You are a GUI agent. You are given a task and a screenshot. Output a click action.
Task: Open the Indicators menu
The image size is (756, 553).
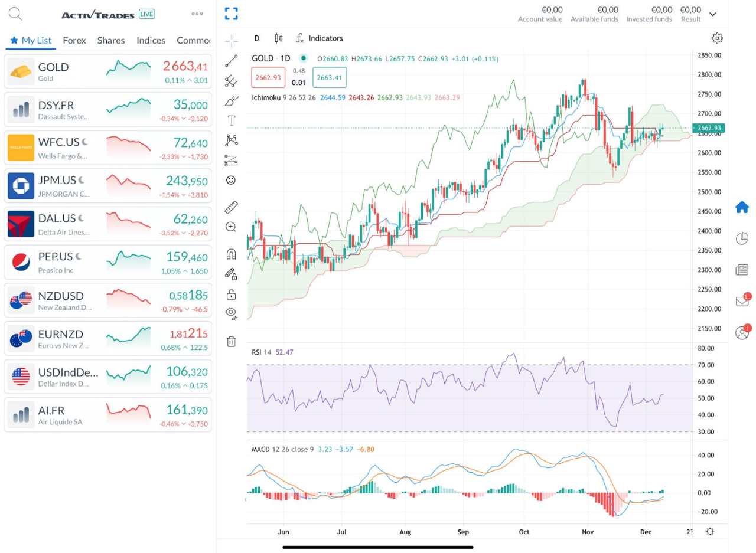320,38
